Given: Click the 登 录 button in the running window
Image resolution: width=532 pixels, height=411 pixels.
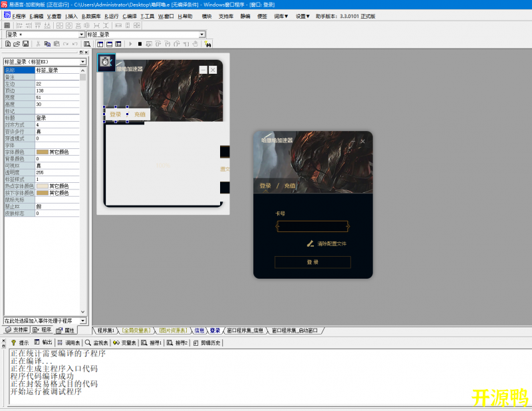Looking at the screenshot, I should (313, 262).
